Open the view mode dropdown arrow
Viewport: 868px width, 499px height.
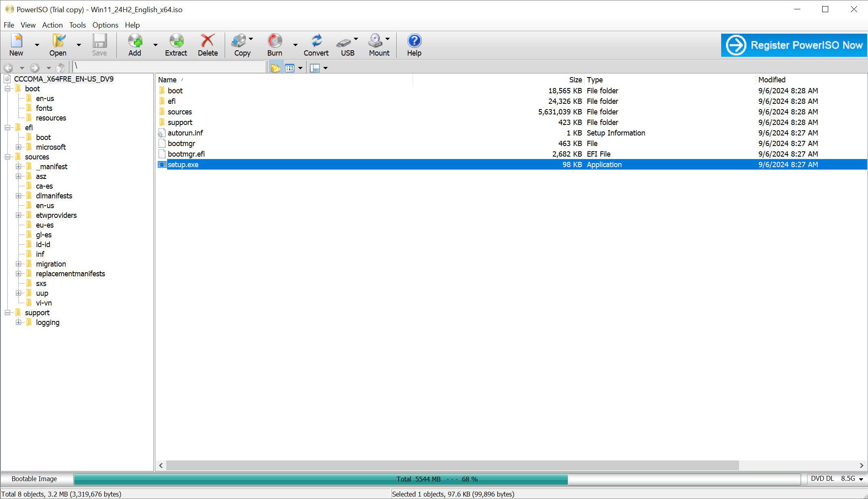pyautogui.click(x=301, y=68)
